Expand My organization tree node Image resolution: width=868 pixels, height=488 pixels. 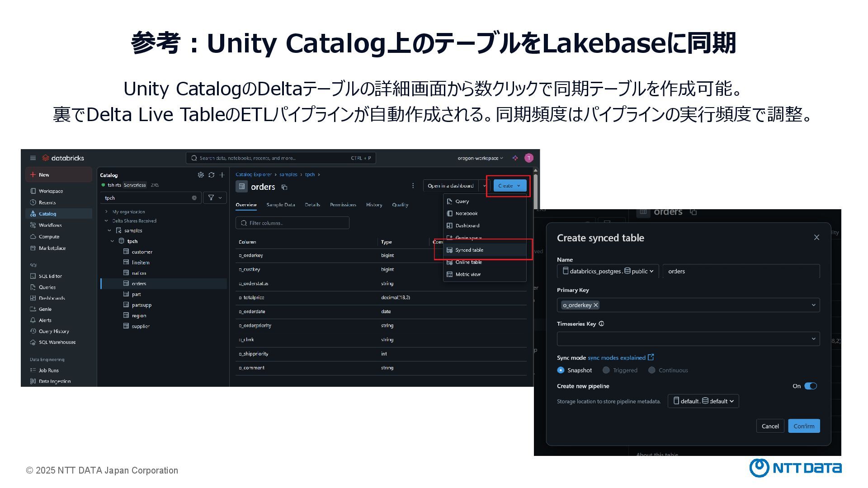tap(106, 211)
